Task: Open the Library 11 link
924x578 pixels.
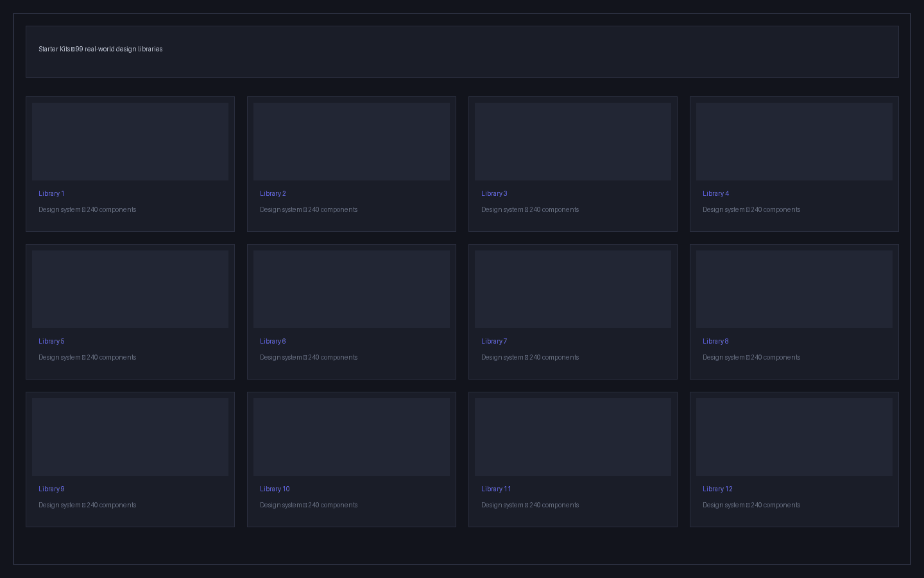Action: click(x=496, y=489)
